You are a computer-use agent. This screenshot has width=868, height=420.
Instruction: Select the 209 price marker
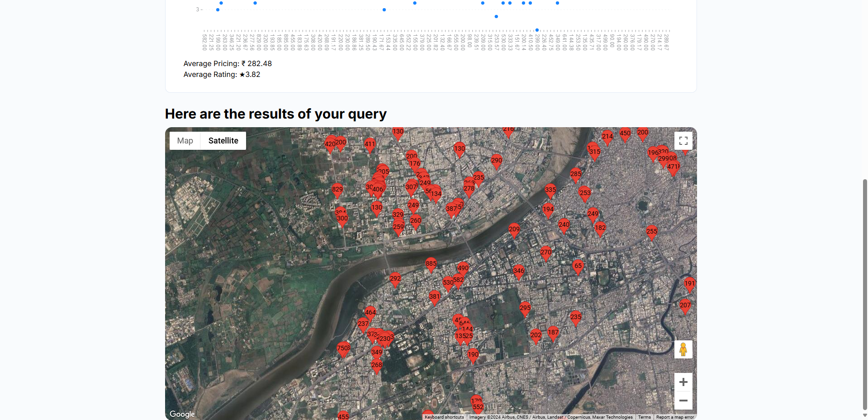(514, 232)
